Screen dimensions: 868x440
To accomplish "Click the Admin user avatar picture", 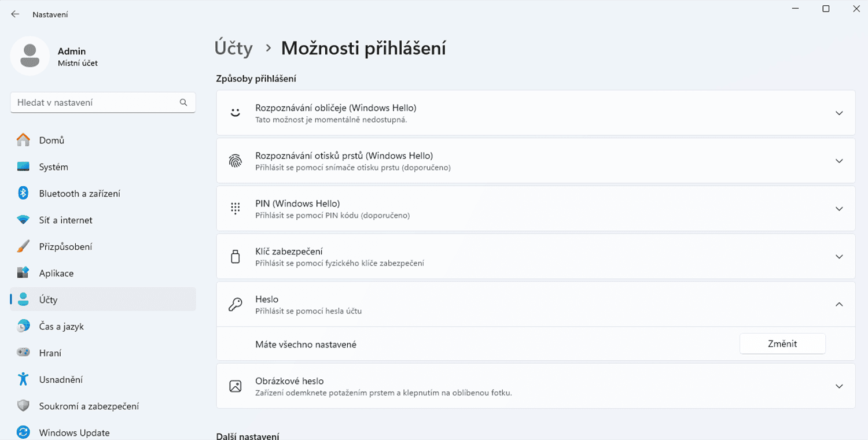I will [x=30, y=56].
